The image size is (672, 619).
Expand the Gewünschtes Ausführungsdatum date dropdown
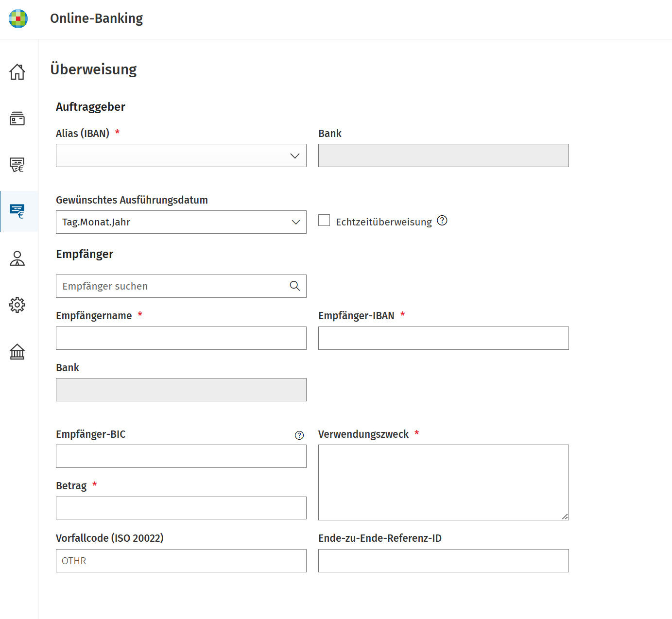181,222
